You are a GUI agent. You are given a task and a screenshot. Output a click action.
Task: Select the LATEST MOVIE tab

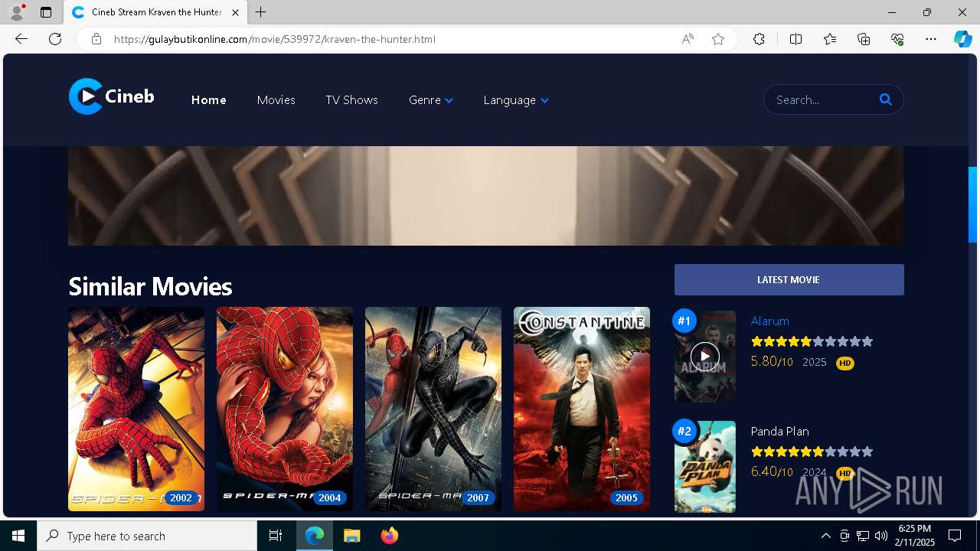point(789,279)
